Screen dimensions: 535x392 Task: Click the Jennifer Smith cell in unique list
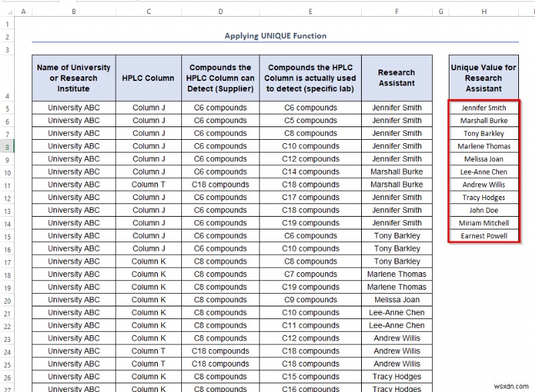tap(484, 108)
